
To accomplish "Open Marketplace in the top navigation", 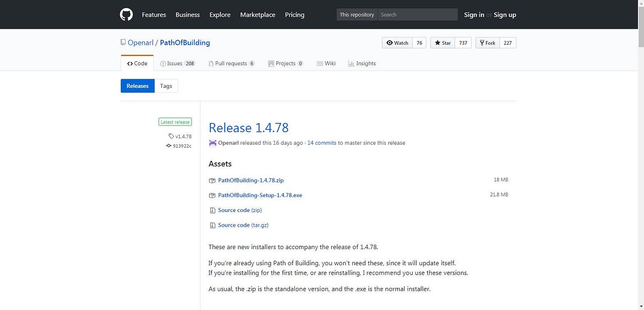I will [x=258, y=15].
